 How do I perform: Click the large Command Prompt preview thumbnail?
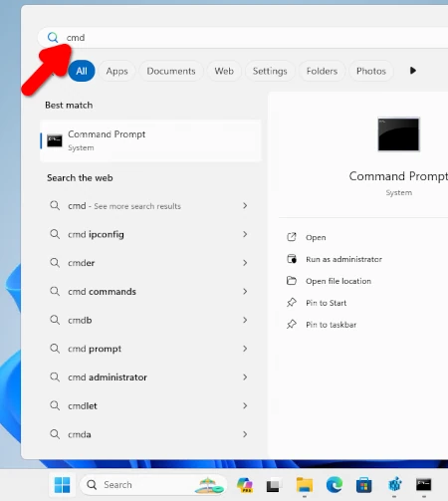(398, 134)
